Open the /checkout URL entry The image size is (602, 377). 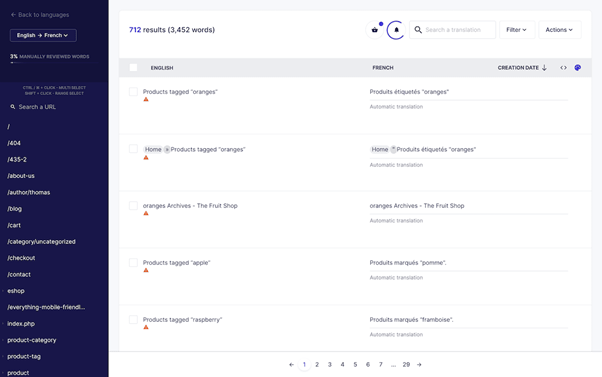click(x=22, y=258)
